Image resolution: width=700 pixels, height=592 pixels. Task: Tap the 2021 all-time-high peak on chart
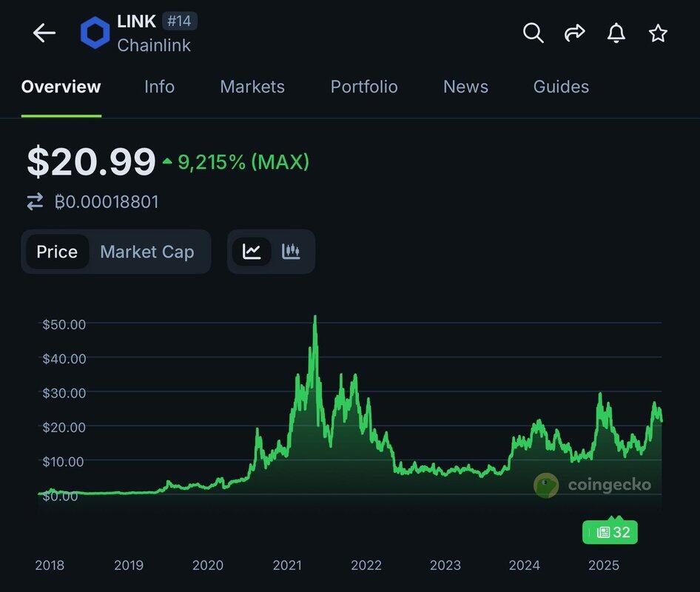click(315, 318)
